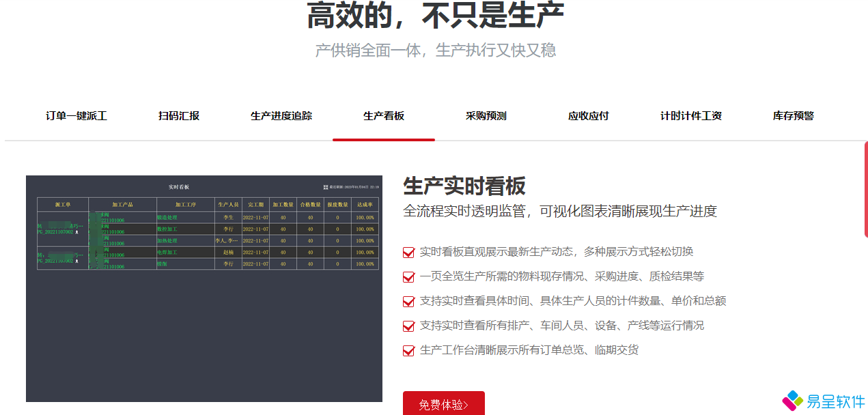Image resolution: width=868 pixels, height=415 pixels.
Task: Open the 锻造处理 green link in the table
Action: [166, 217]
